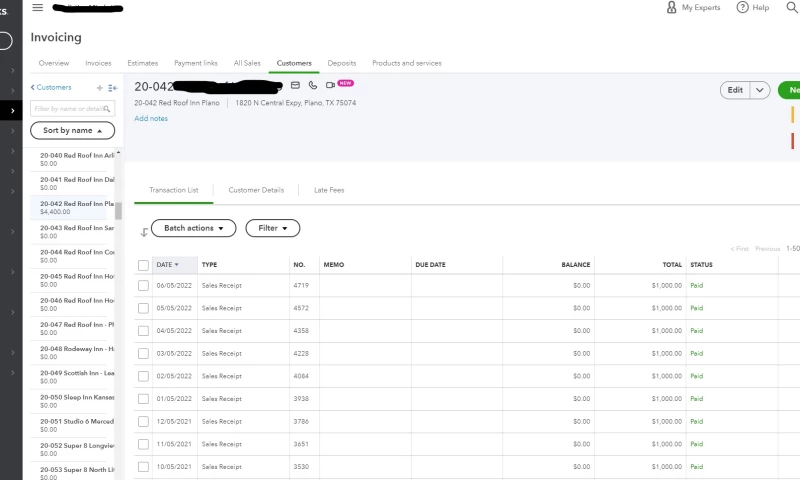The width and height of the screenshot is (800, 480).
Task: Open Sales Receipt number 4719
Action: coord(301,286)
